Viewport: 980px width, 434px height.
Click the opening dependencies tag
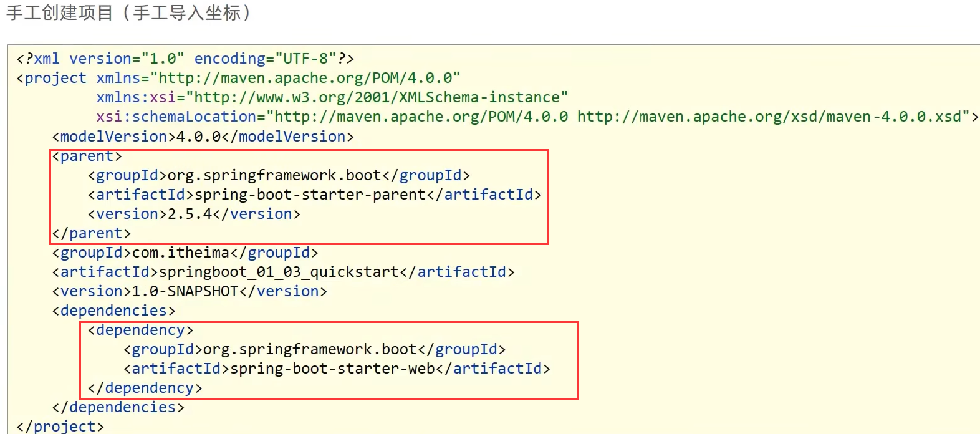pyautogui.click(x=113, y=311)
